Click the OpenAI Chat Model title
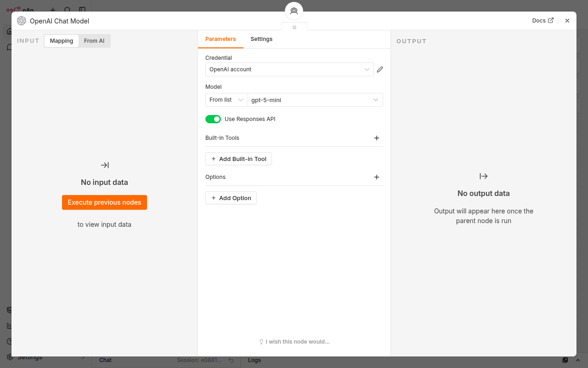This screenshot has width=588, height=368. [59, 21]
